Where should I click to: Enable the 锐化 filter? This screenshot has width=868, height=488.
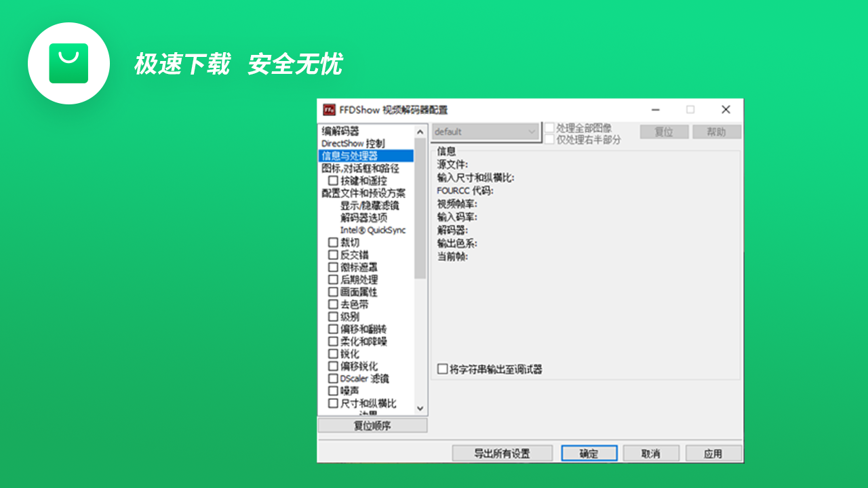coord(333,353)
